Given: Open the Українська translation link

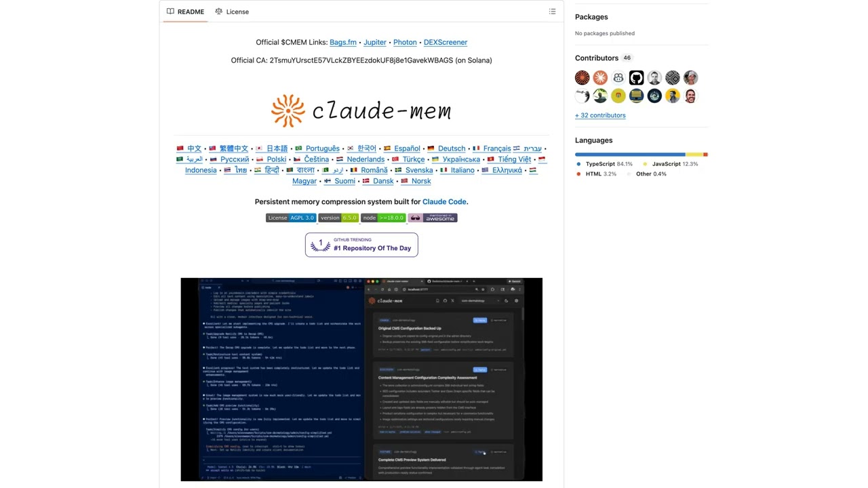Looking at the screenshot, I should click(456, 159).
